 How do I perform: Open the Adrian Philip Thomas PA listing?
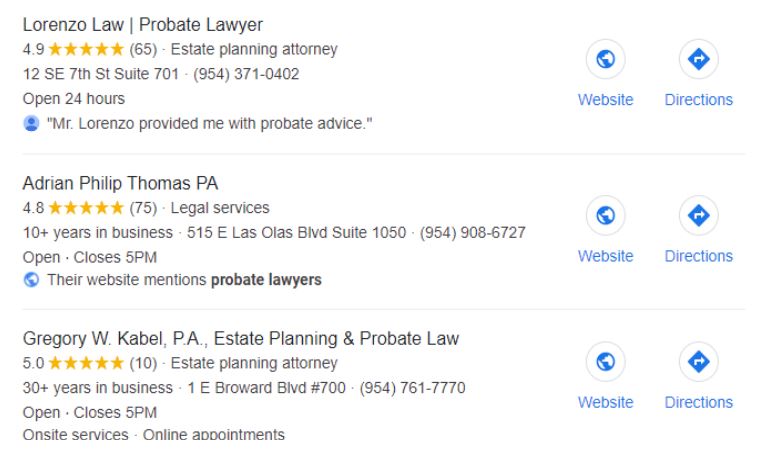coord(120,183)
